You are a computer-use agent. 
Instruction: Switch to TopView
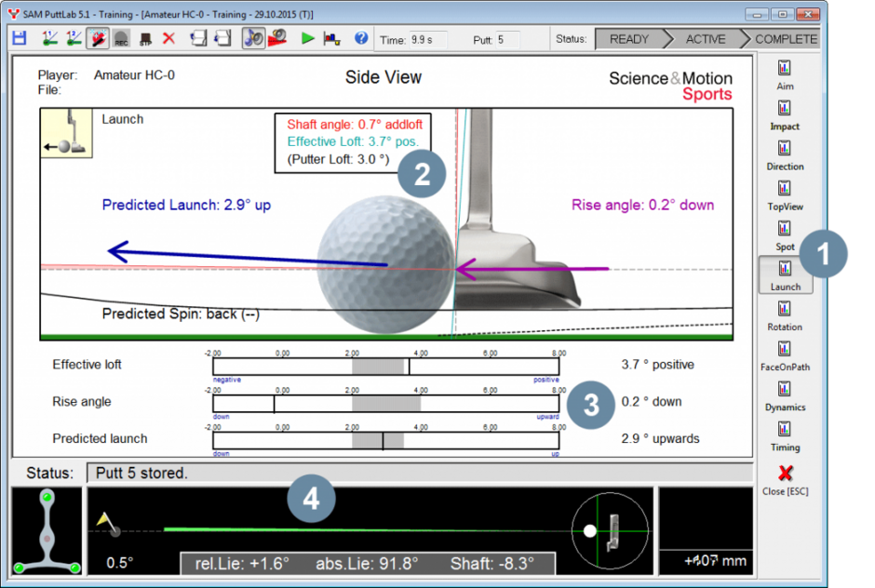pos(785,195)
